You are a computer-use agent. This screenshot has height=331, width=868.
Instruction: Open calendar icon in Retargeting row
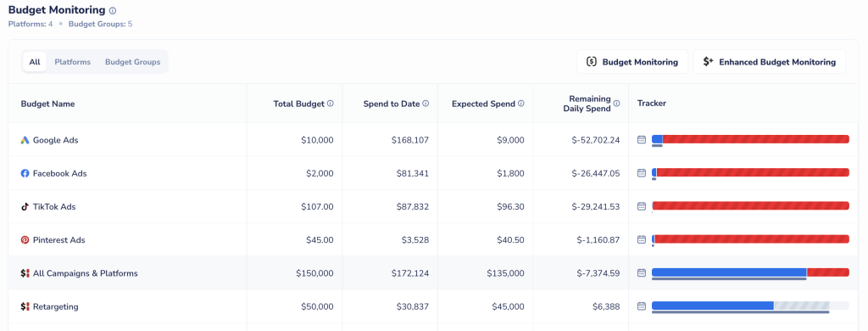tap(642, 306)
